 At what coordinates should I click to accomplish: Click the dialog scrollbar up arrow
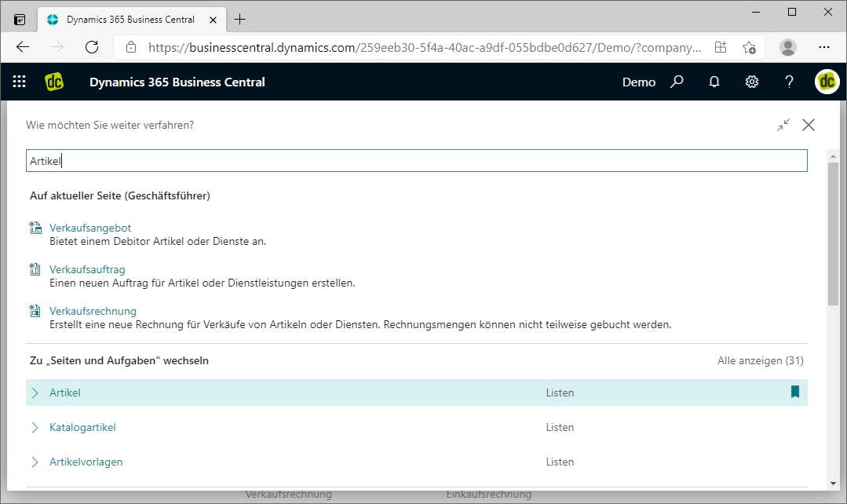click(x=833, y=156)
